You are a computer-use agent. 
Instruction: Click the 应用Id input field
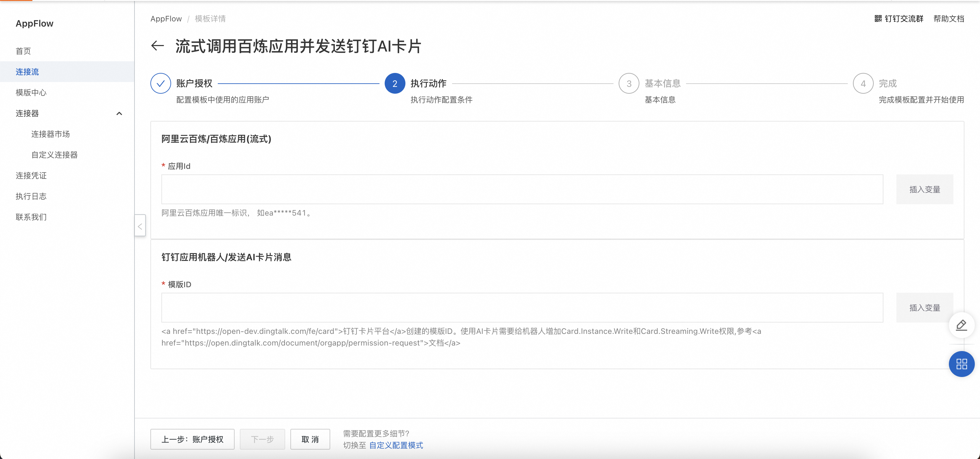(x=522, y=190)
